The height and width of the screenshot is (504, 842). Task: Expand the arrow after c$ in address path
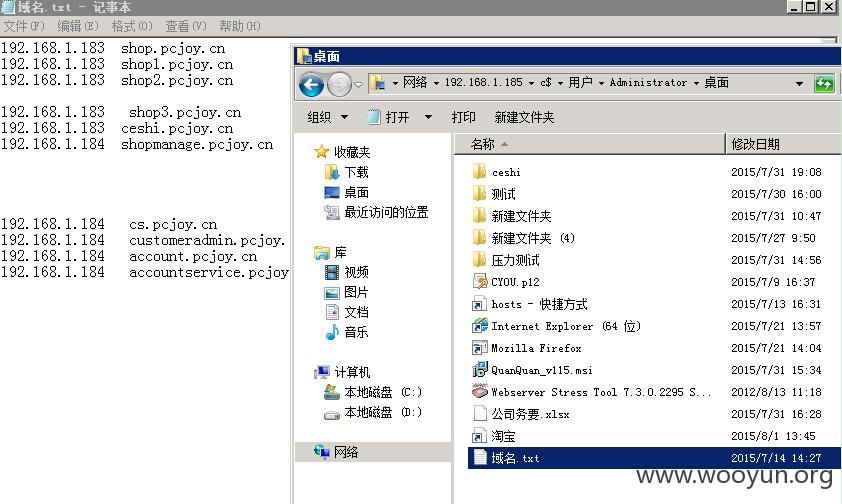pyautogui.click(x=560, y=83)
